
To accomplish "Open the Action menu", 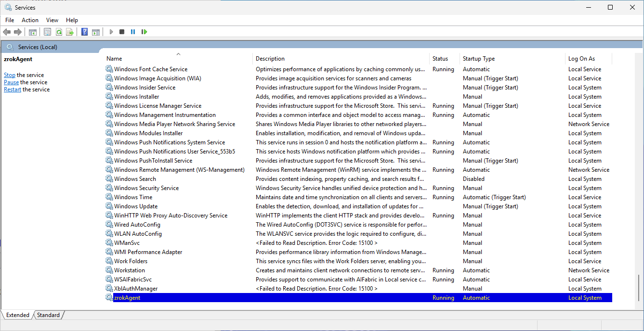I will [30, 20].
